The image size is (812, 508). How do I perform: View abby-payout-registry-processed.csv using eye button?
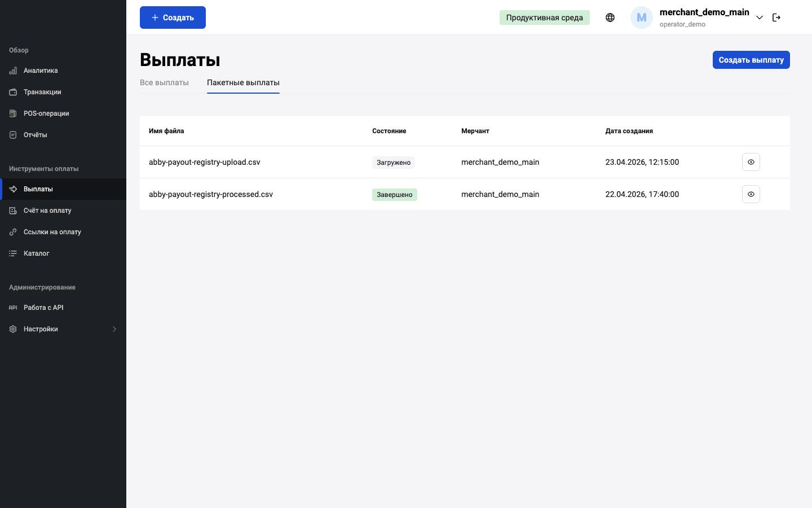pyautogui.click(x=751, y=194)
